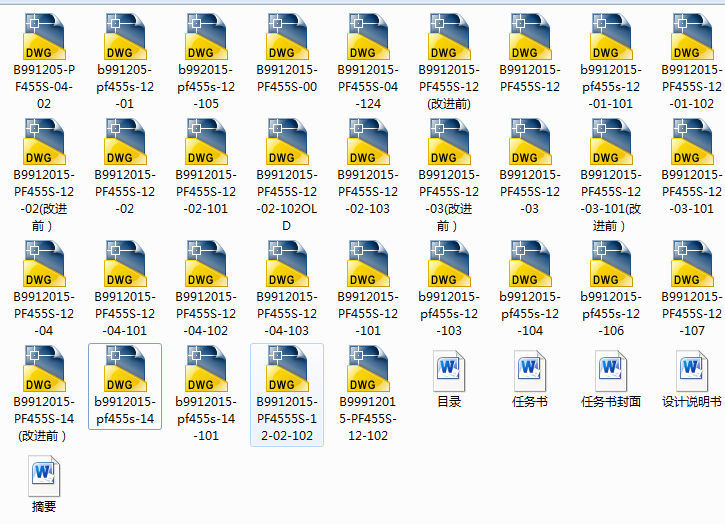Select DWG named exactly b9912015-pf455s-14

point(125,386)
